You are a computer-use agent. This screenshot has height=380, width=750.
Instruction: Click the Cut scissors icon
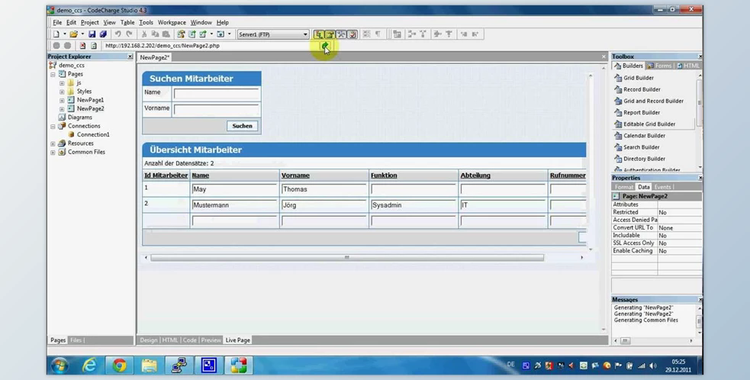[x=144, y=34]
